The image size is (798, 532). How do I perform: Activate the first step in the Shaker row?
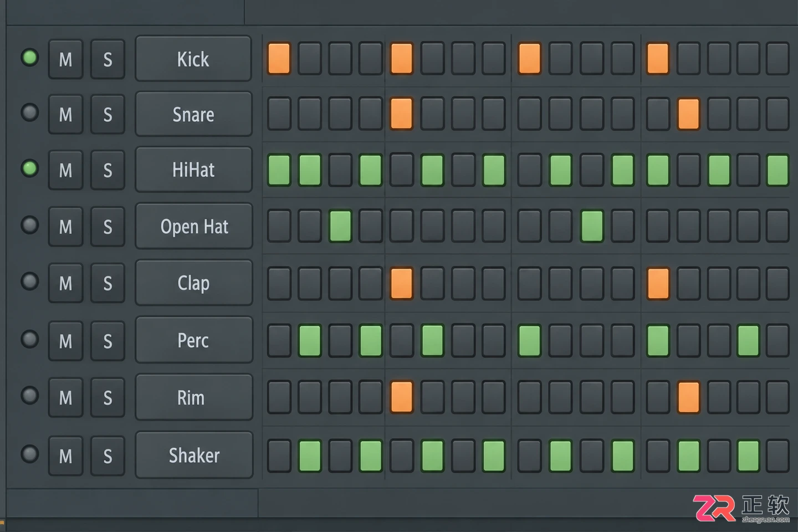point(279,455)
